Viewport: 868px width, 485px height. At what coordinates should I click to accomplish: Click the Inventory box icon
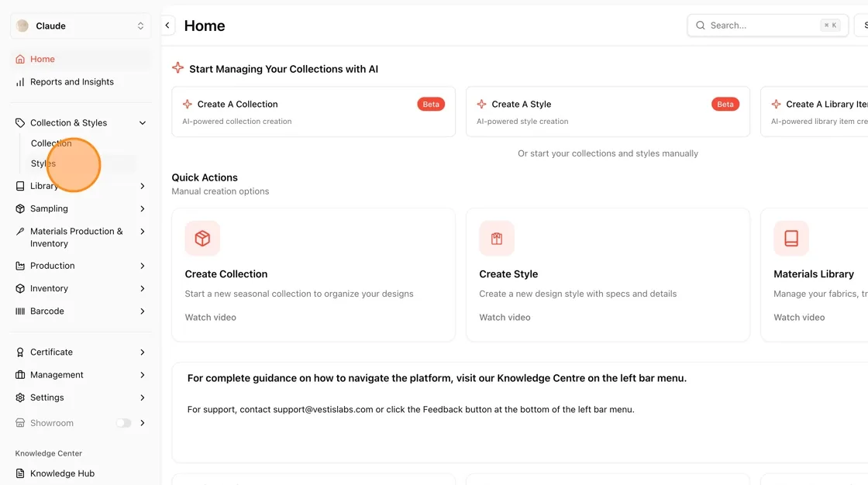(20, 288)
